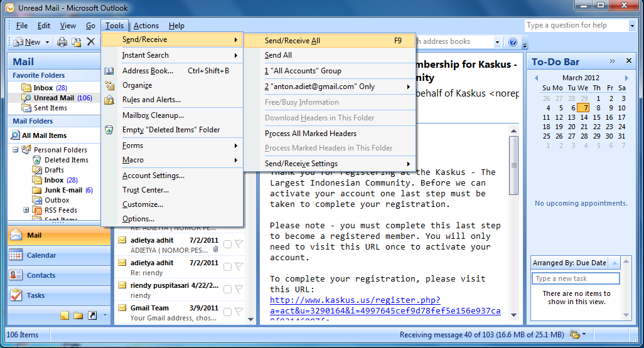The height and width of the screenshot is (348, 644).
Task: Click the Type a question for help box
Action: click(576, 26)
